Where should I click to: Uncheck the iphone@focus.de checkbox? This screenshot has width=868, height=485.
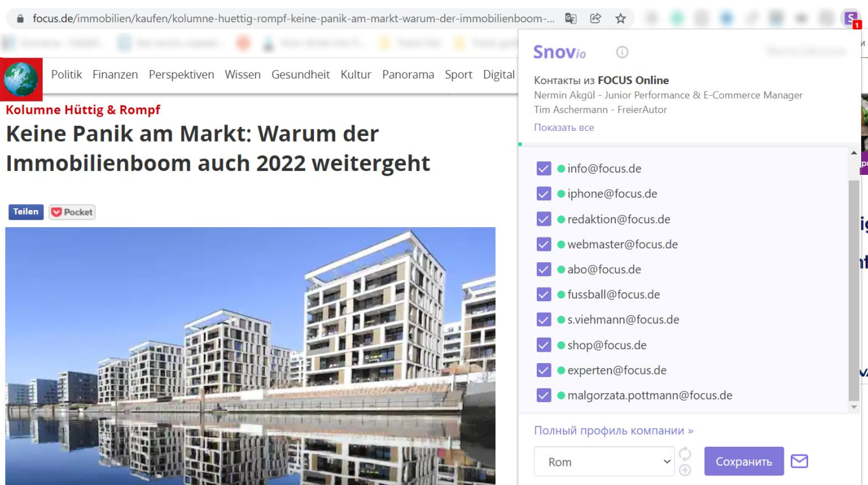[x=544, y=194]
